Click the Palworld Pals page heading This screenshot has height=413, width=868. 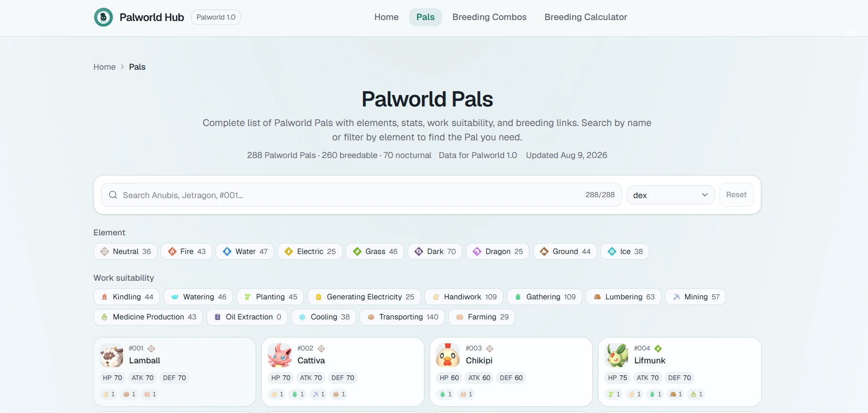coord(427,99)
